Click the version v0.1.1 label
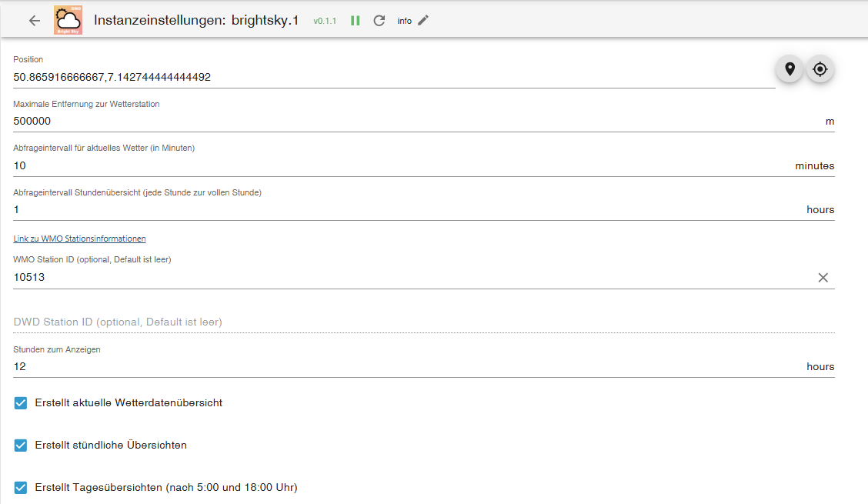The image size is (868, 504). (x=325, y=21)
